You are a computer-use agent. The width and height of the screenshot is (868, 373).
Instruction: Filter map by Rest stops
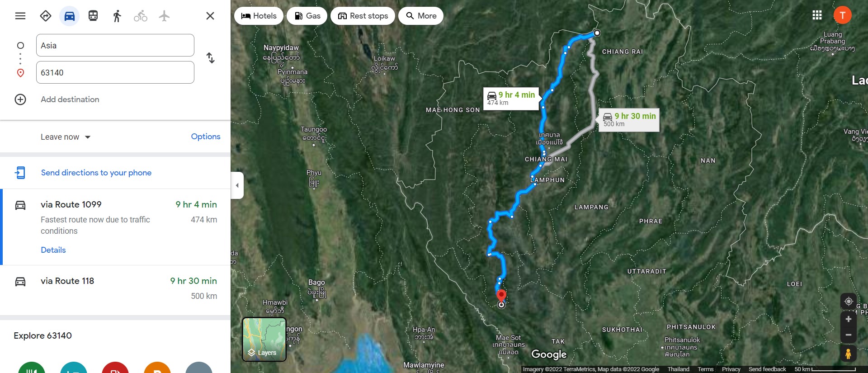coord(363,16)
